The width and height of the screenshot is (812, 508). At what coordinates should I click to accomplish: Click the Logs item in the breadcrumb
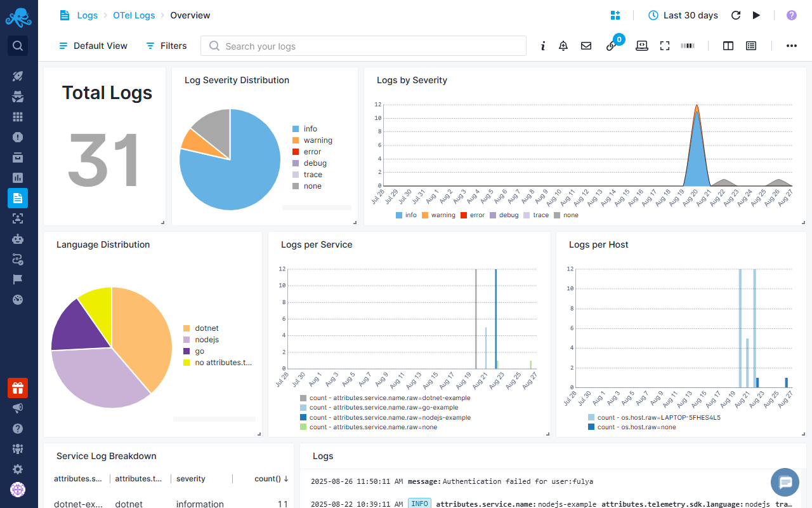tap(88, 15)
